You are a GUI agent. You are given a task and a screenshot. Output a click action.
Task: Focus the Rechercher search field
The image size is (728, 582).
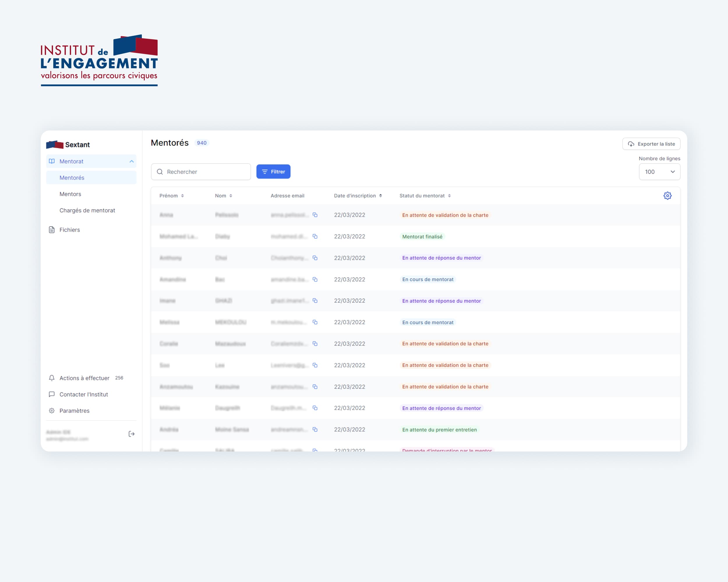point(201,172)
